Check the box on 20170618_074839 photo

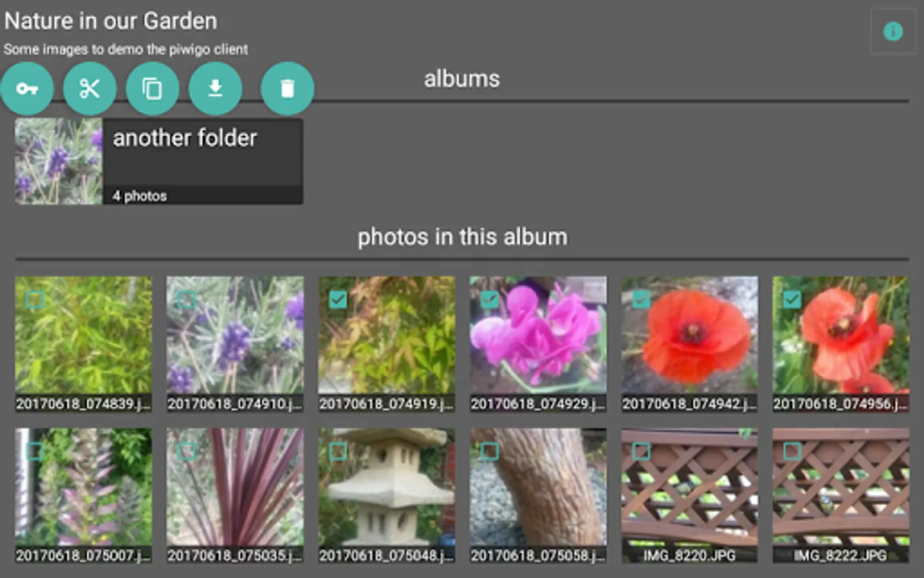click(x=35, y=299)
